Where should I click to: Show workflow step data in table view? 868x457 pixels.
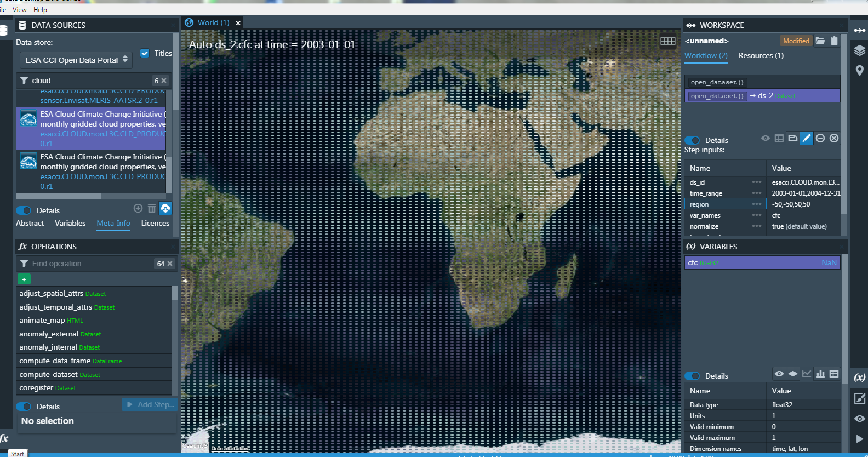779,138
